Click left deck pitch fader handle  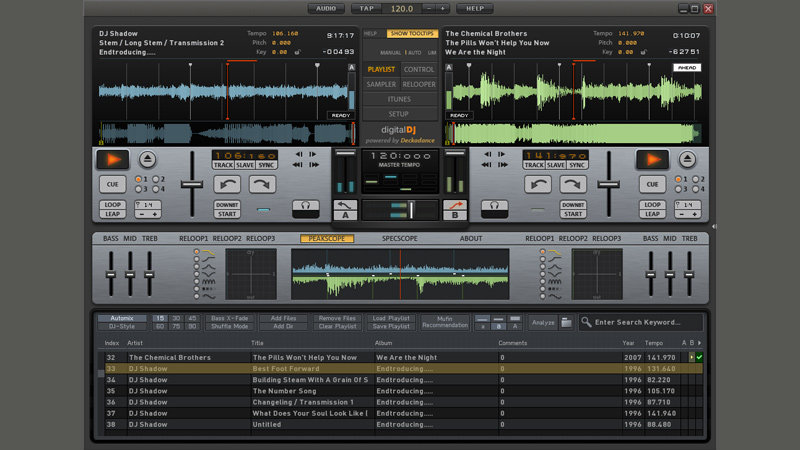point(192,185)
